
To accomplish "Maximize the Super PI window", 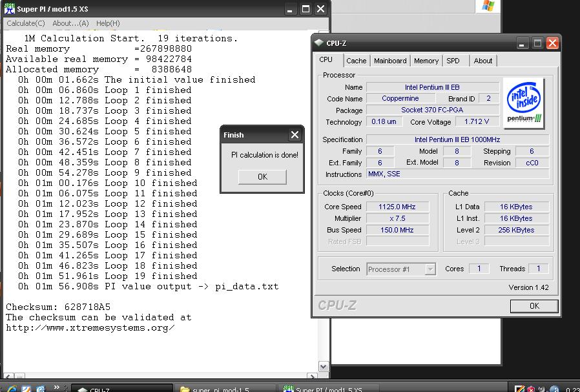I will 306,9.
